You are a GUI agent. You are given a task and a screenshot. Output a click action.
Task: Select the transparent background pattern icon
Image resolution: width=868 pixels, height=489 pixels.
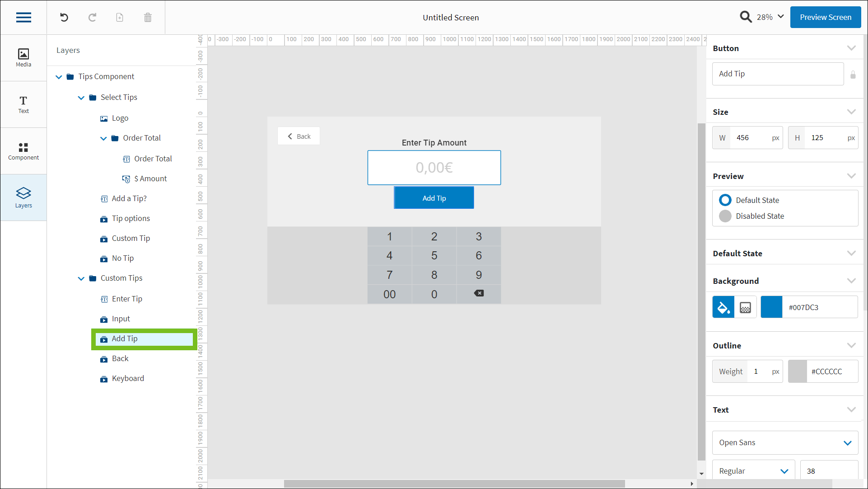[x=745, y=307]
